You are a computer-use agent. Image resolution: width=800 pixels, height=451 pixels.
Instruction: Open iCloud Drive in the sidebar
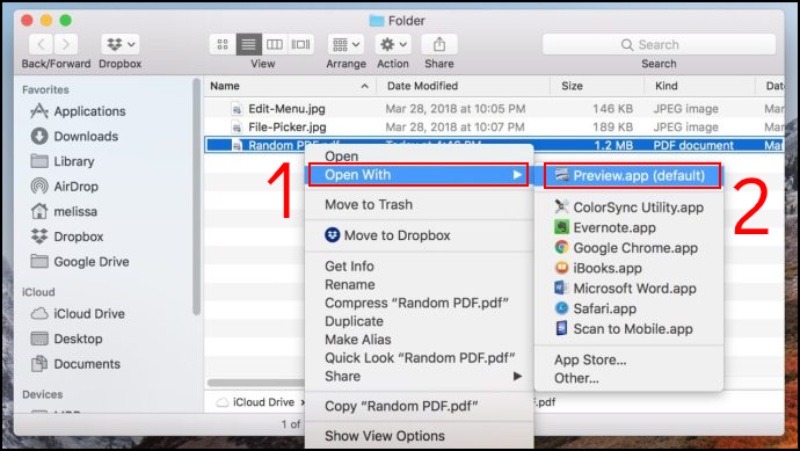[78, 314]
